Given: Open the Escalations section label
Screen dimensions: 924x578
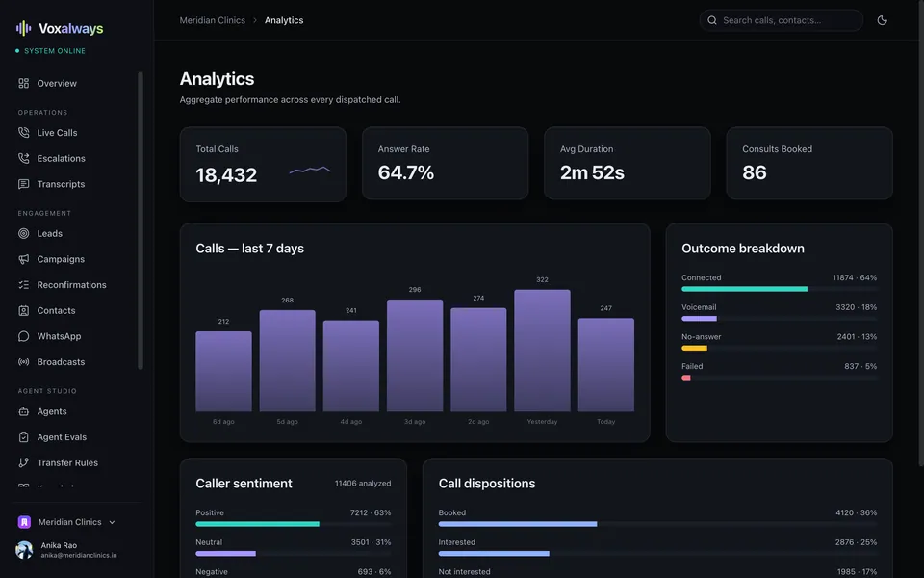Looking at the screenshot, I should (62, 158).
